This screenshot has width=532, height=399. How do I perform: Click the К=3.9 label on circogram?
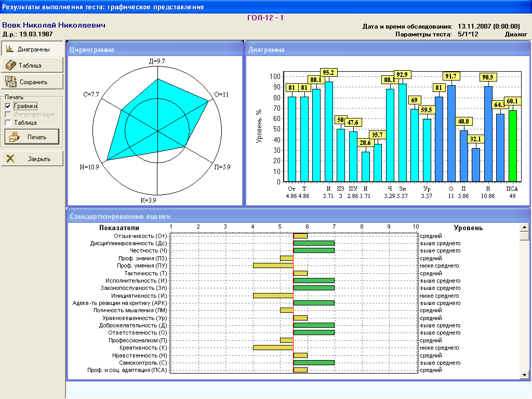coord(148,200)
